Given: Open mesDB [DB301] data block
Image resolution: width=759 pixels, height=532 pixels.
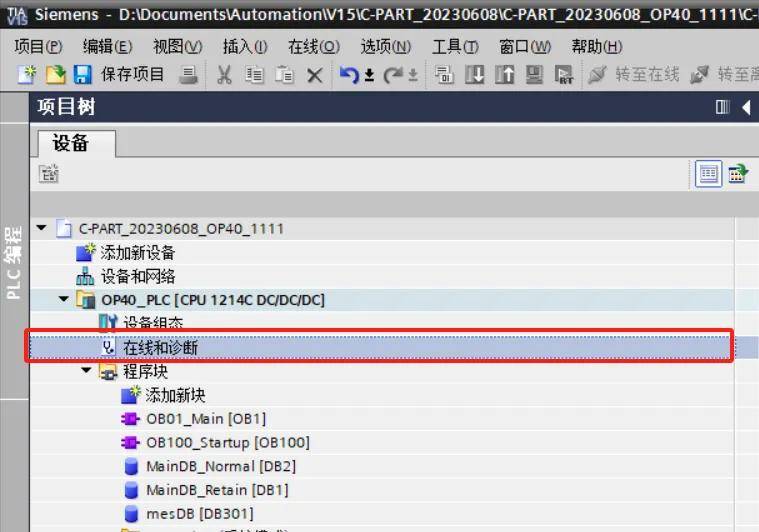Looking at the screenshot, I should click(x=200, y=514).
